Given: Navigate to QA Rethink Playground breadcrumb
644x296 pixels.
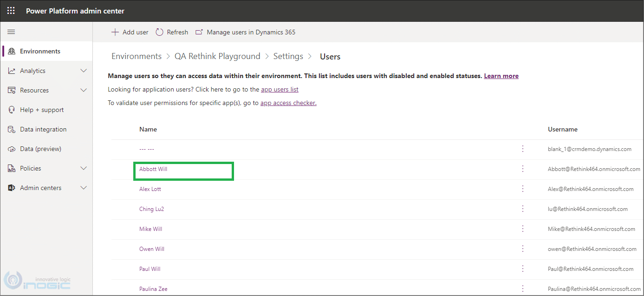Looking at the screenshot, I should [217, 56].
